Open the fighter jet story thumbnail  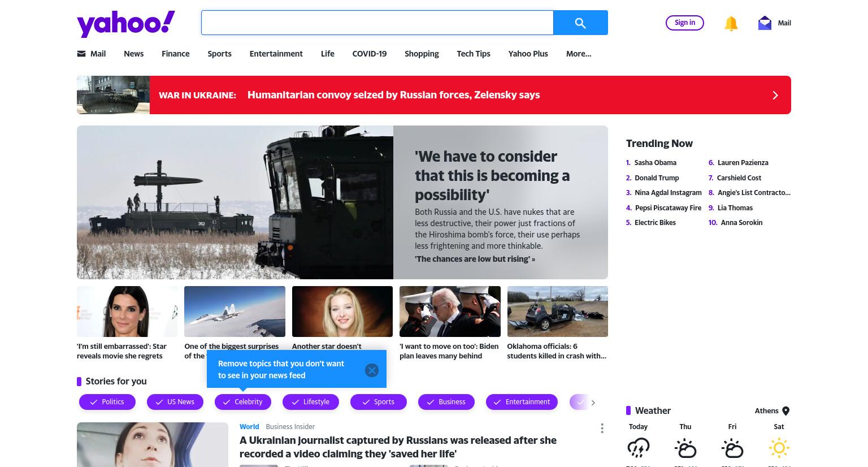(x=235, y=312)
